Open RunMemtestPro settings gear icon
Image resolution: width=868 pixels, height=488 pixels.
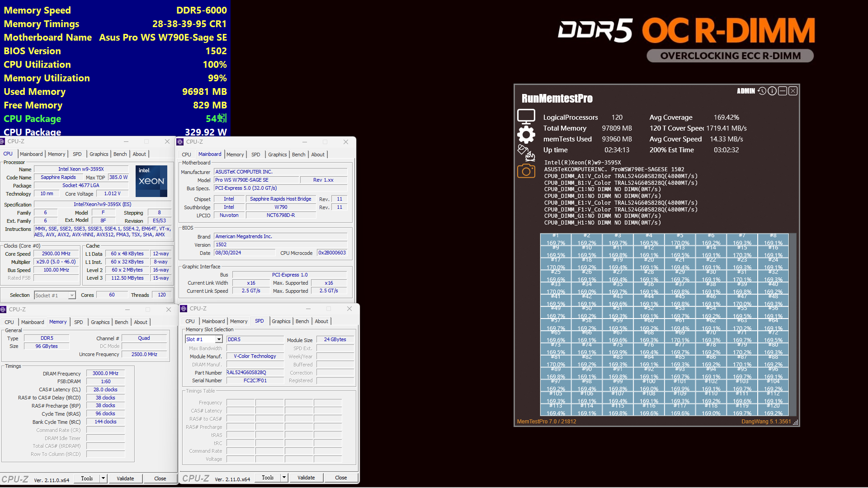click(526, 135)
